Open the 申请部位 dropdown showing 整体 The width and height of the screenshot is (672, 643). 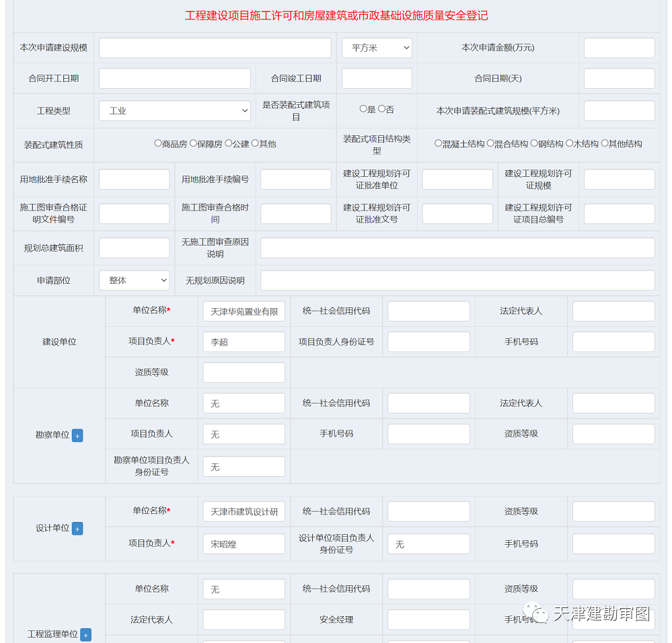pos(134,280)
